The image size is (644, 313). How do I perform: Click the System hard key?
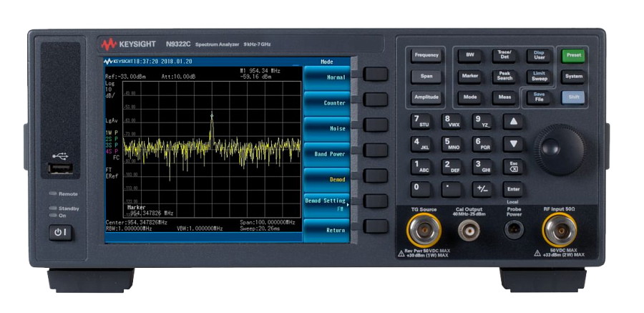pos(573,77)
